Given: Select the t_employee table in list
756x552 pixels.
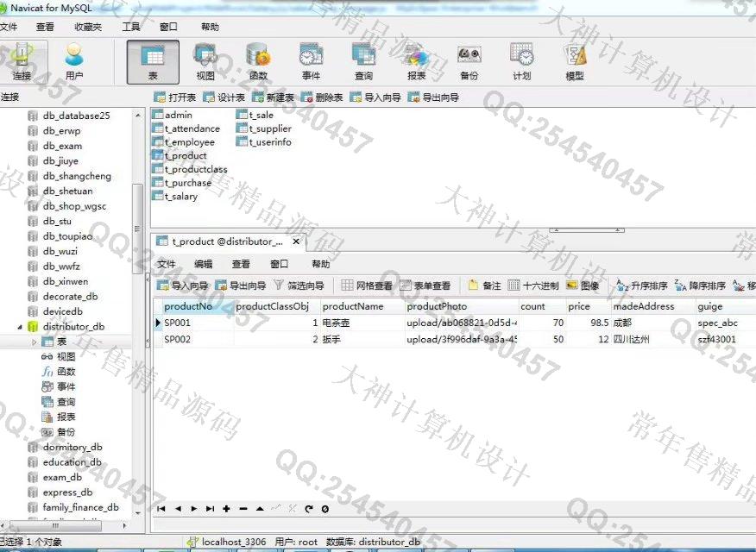Looking at the screenshot, I should (x=189, y=142).
